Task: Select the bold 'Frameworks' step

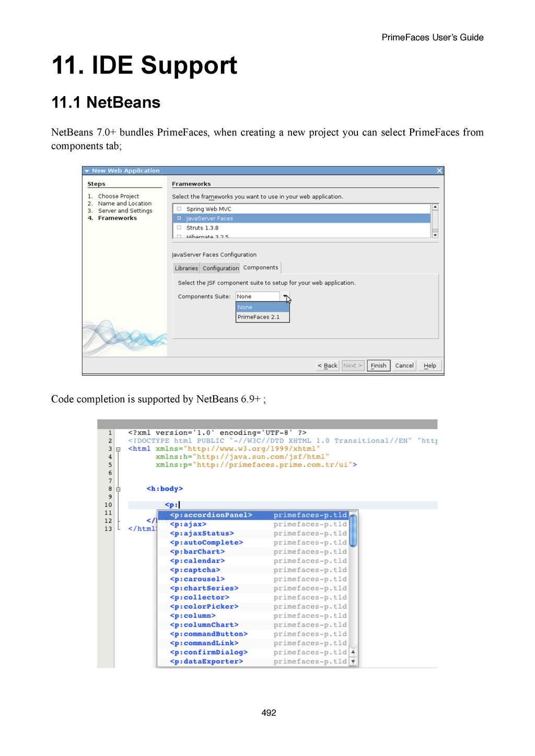Action: pos(118,218)
